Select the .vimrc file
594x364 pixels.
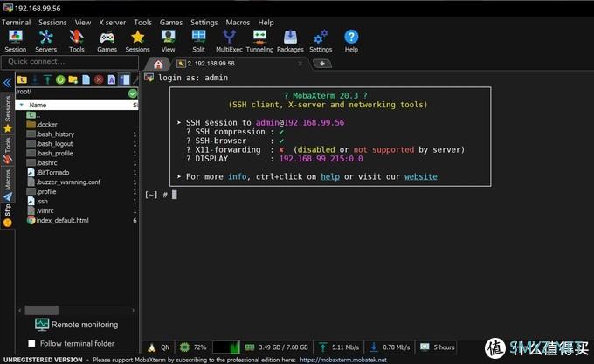[40, 210]
